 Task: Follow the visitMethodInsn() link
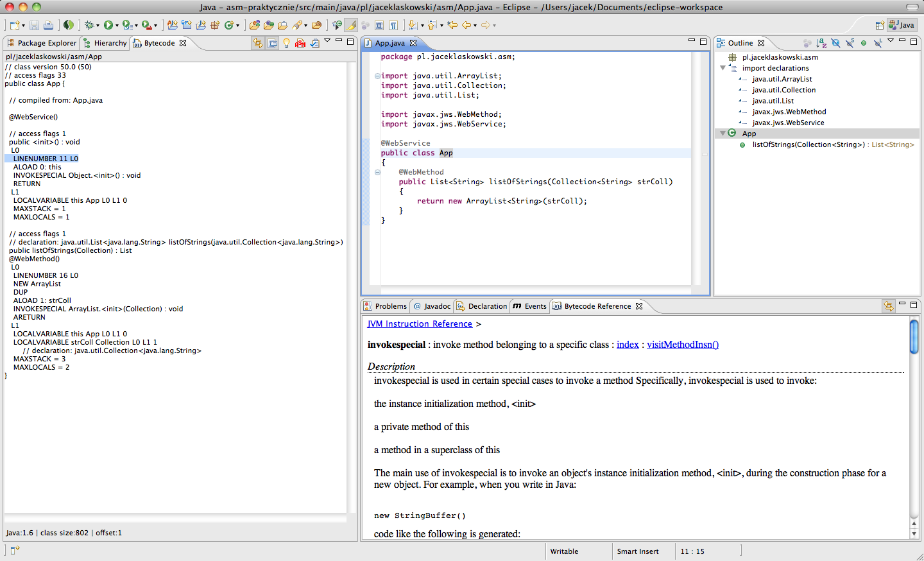point(683,345)
